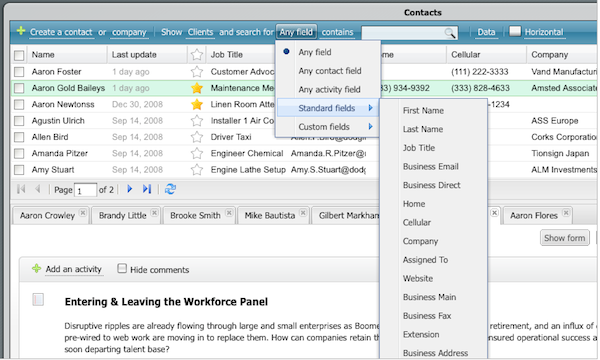Close the Aaron Crowley tab

click(x=83, y=213)
